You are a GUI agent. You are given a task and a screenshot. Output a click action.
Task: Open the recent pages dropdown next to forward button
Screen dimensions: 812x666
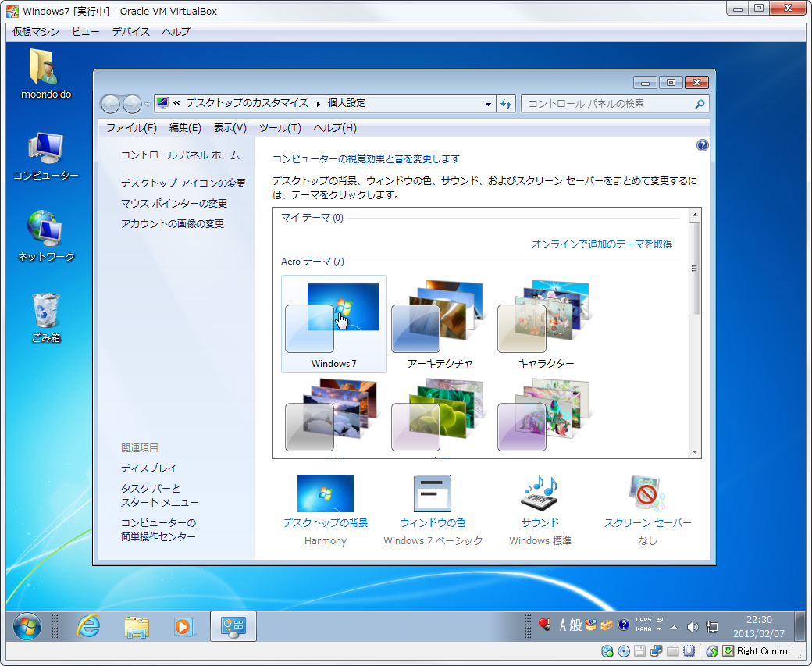click(x=148, y=104)
